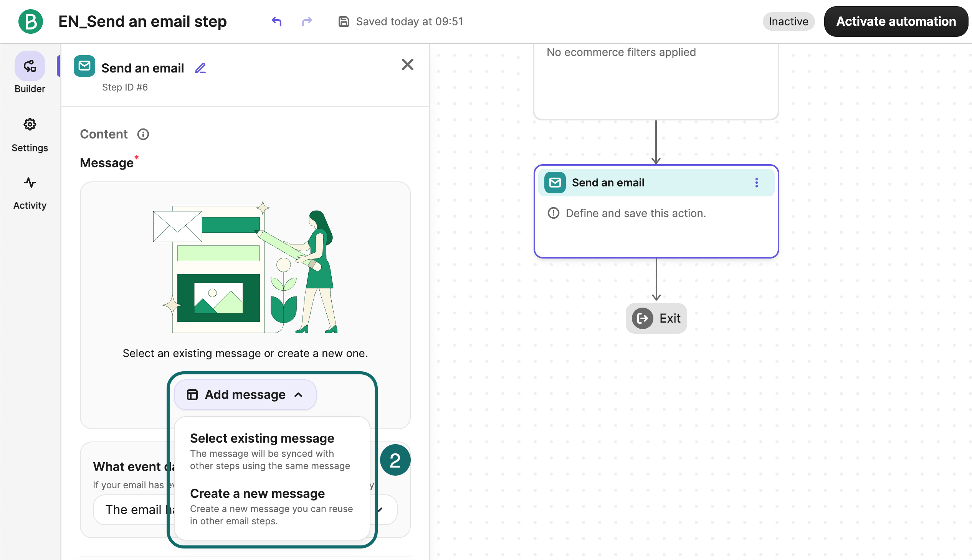
Task: Click the undo arrow icon
Action: (276, 21)
